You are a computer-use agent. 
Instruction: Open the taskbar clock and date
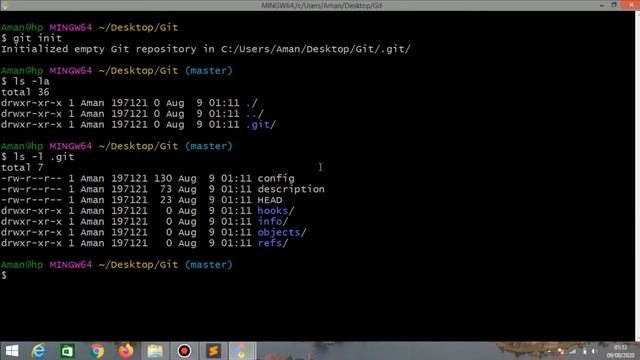tap(620, 351)
